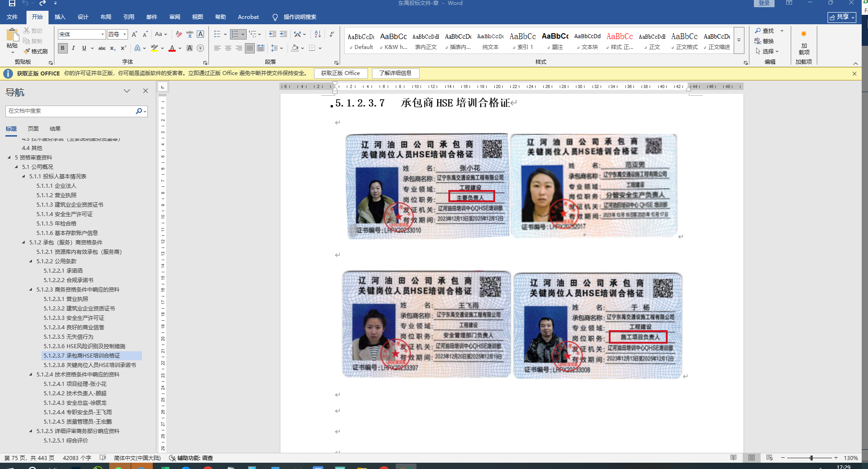Screen dimensions: 868x469
Task: Toggle Italic formatting
Action: 73,48
